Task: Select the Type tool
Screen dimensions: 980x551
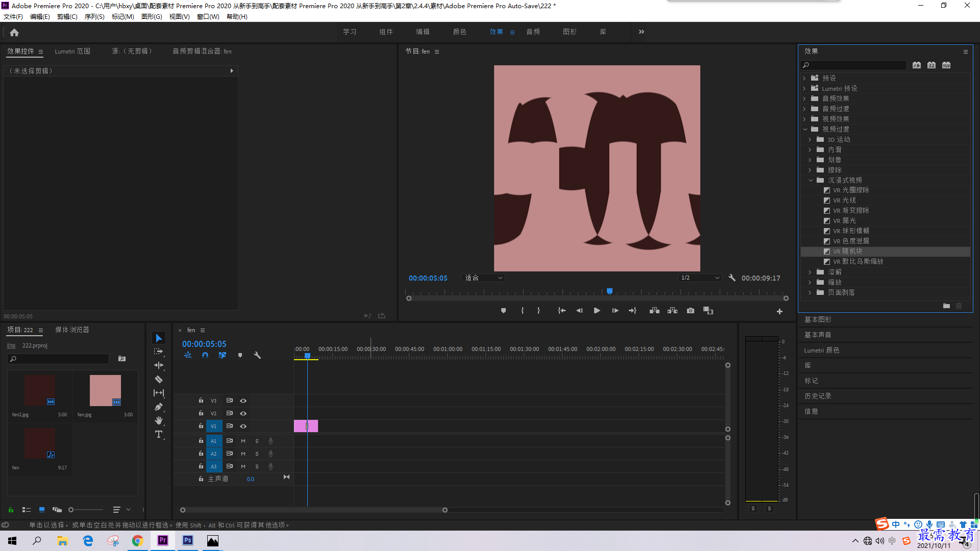Action: tap(159, 434)
